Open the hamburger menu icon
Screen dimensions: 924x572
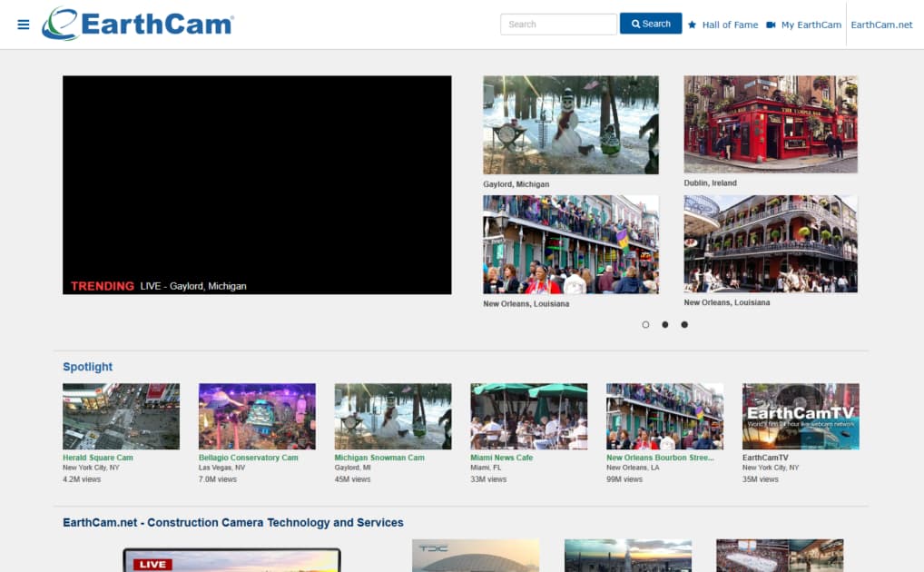[24, 25]
